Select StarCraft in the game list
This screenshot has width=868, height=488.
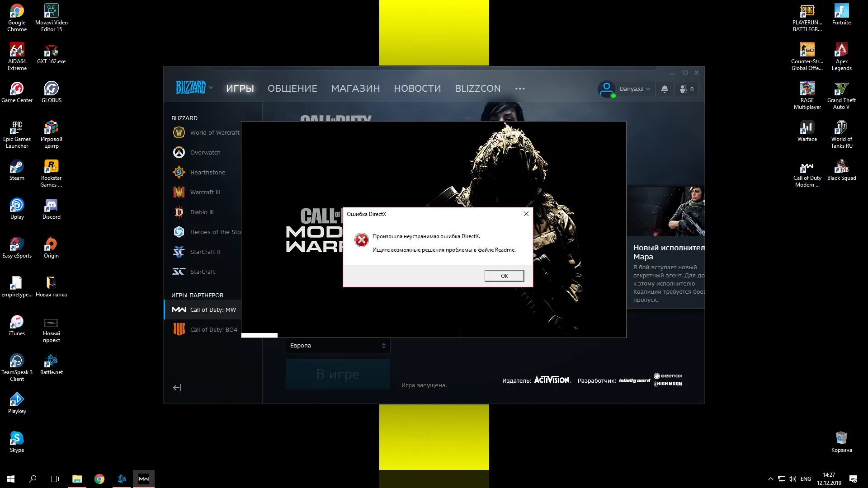coord(206,272)
